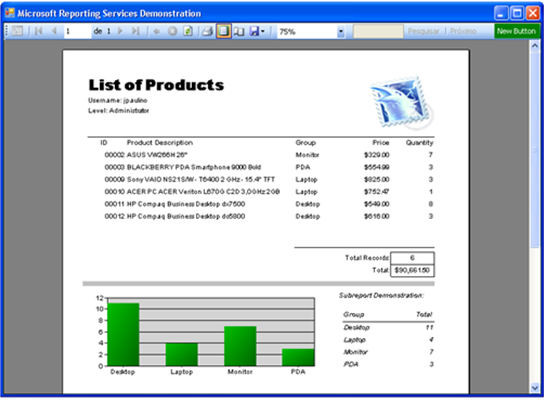This screenshot has height=400, width=544.
Task: Click the $329.00 price value
Action: (376, 155)
